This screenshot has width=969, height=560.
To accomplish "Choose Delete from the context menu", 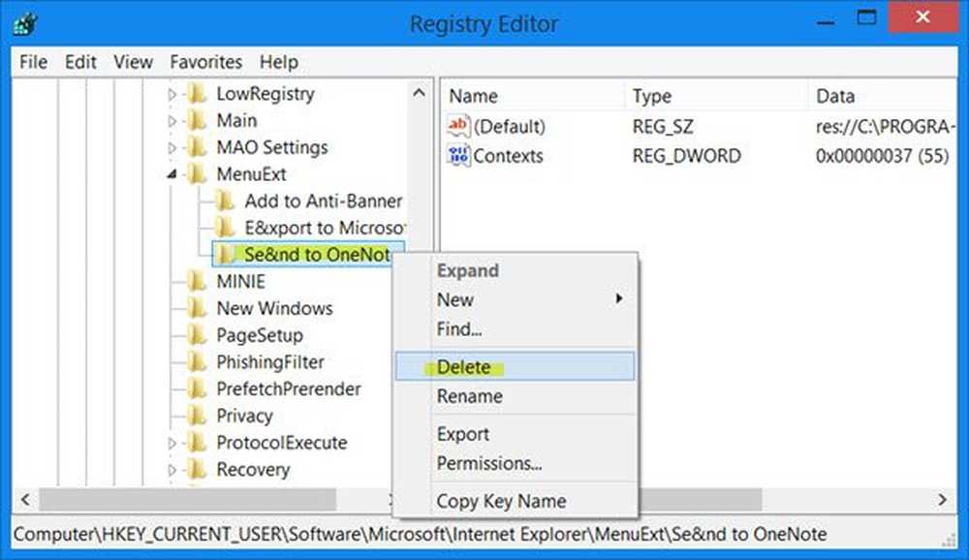I will [x=515, y=366].
